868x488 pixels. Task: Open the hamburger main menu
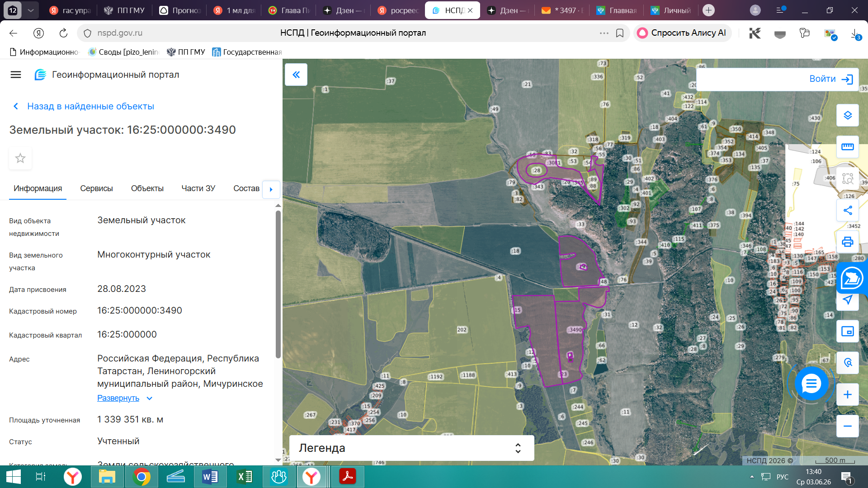point(16,75)
